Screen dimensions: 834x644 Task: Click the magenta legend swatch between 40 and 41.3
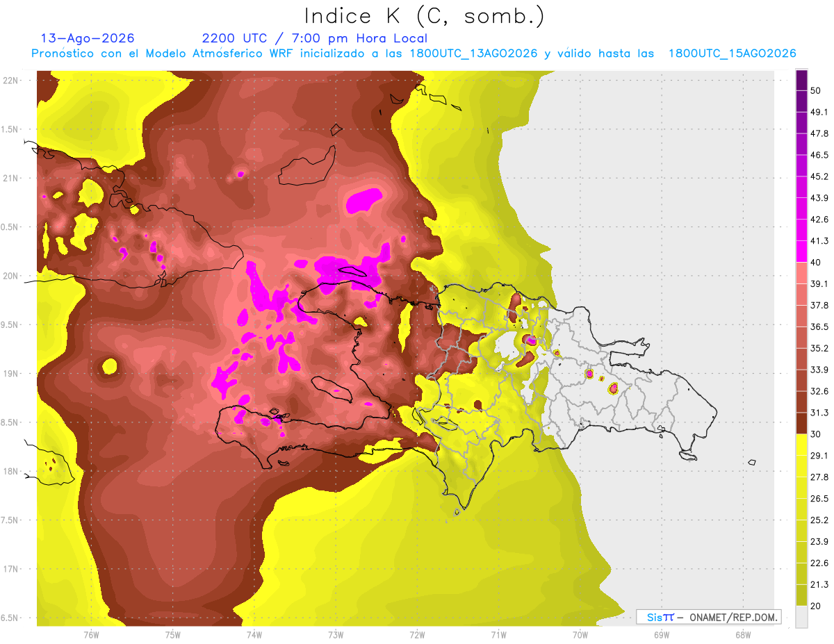pyautogui.click(x=802, y=251)
